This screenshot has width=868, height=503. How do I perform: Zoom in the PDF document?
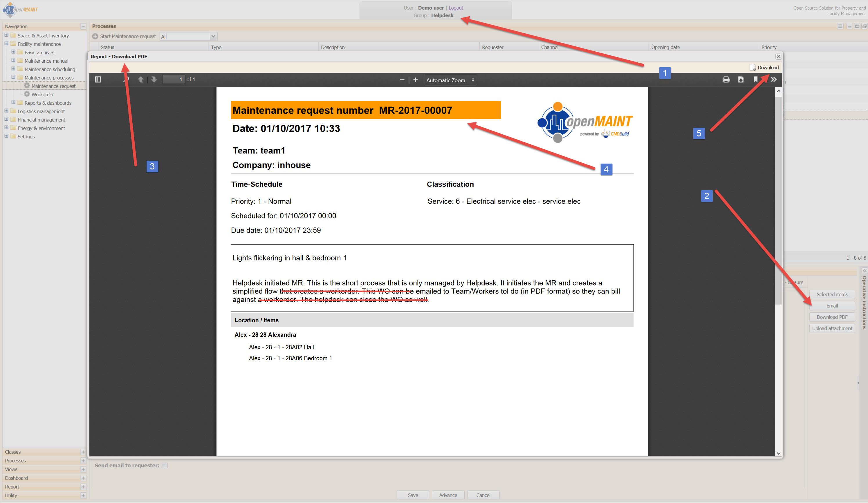tap(415, 80)
